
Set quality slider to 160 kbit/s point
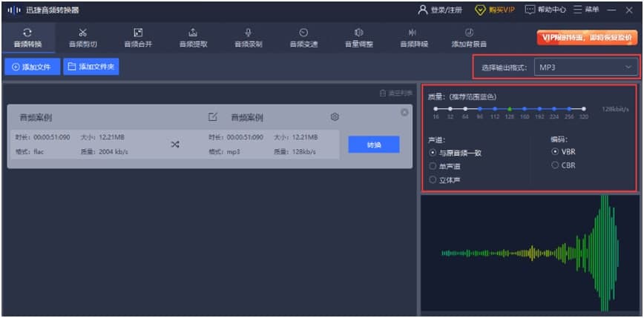[x=525, y=109]
